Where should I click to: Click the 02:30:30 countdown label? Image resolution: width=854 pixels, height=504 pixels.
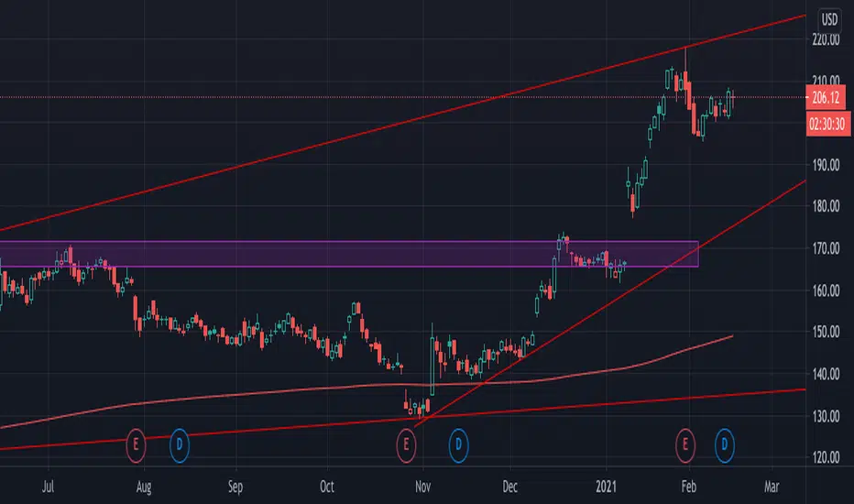(x=827, y=124)
